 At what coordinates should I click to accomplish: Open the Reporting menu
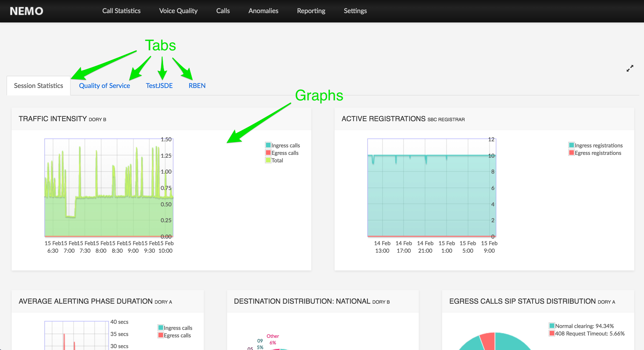[311, 11]
